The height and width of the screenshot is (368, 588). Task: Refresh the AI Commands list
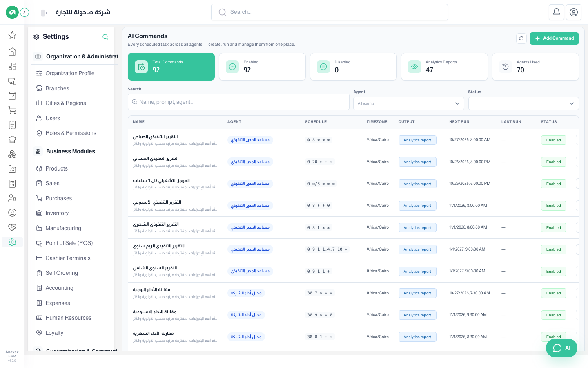pyautogui.click(x=521, y=38)
